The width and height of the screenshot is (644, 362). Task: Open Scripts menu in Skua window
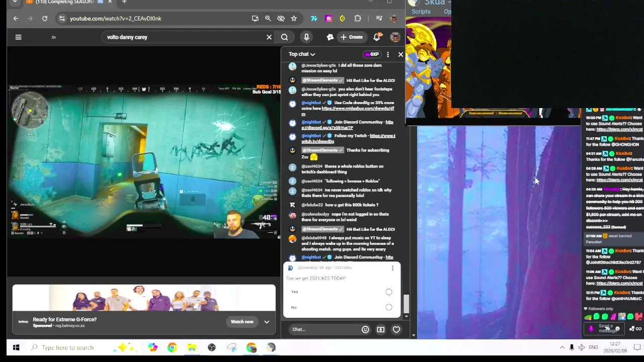(421, 12)
